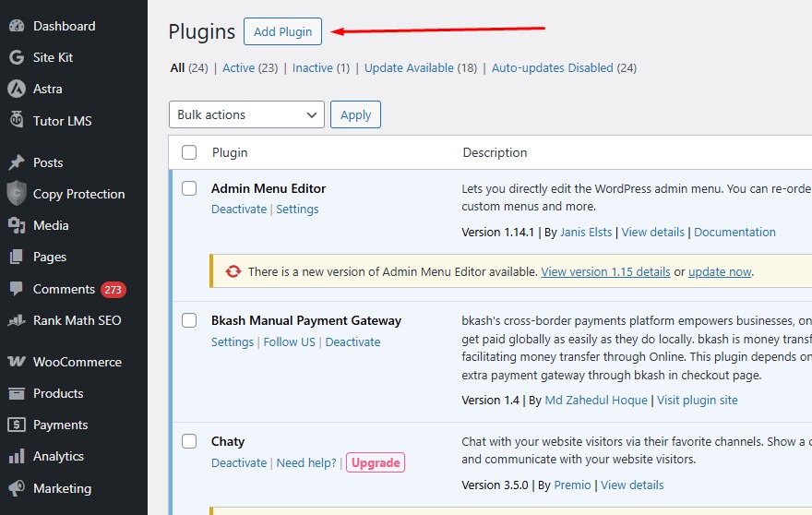Open the Bulk actions dropdown
This screenshot has height=515, width=812.
[x=246, y=114]
